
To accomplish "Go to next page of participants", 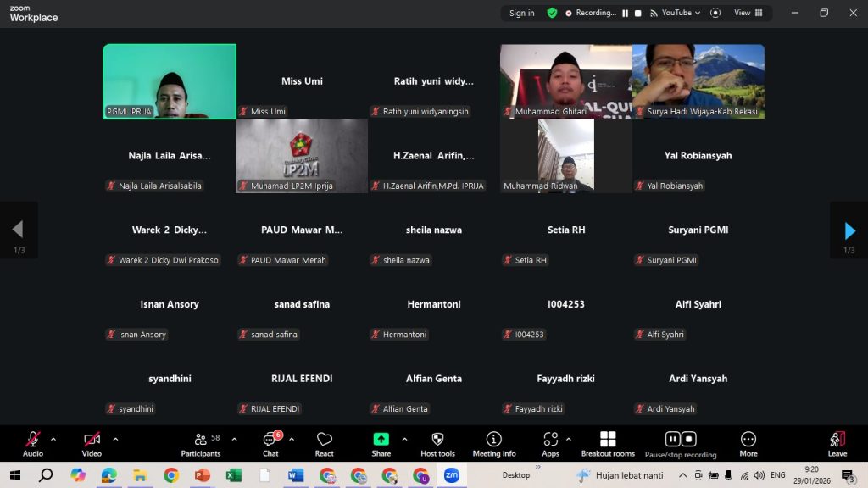I will tap(849, 230).
